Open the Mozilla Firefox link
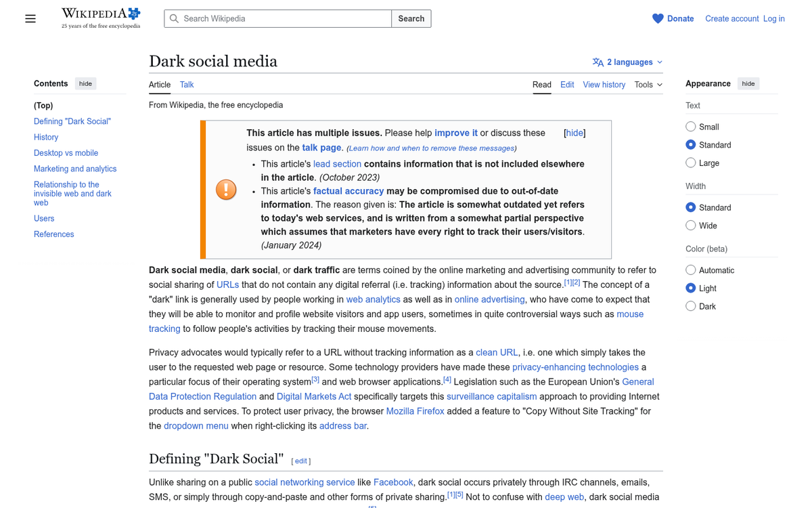 tap(415, 411)
